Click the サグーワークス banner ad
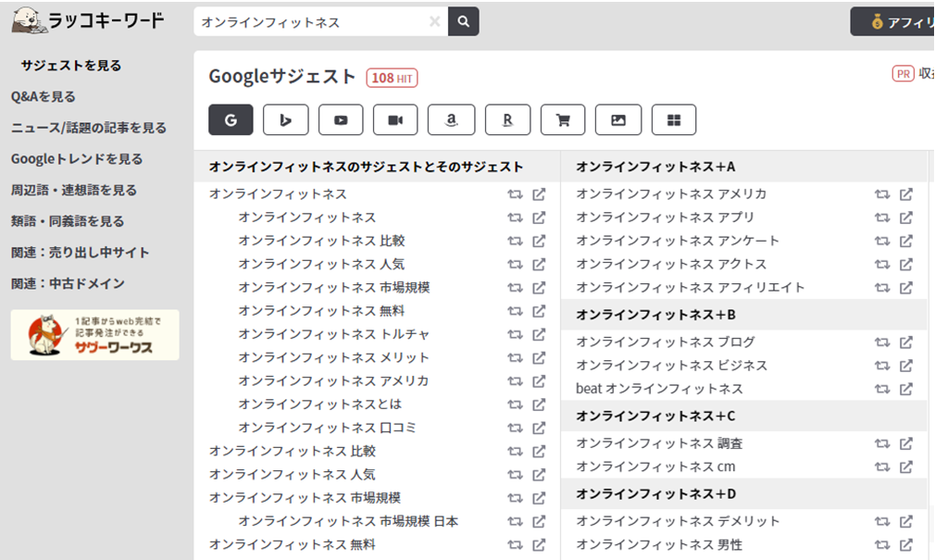Viewport: 935px width, 560px height. point(94,334)
